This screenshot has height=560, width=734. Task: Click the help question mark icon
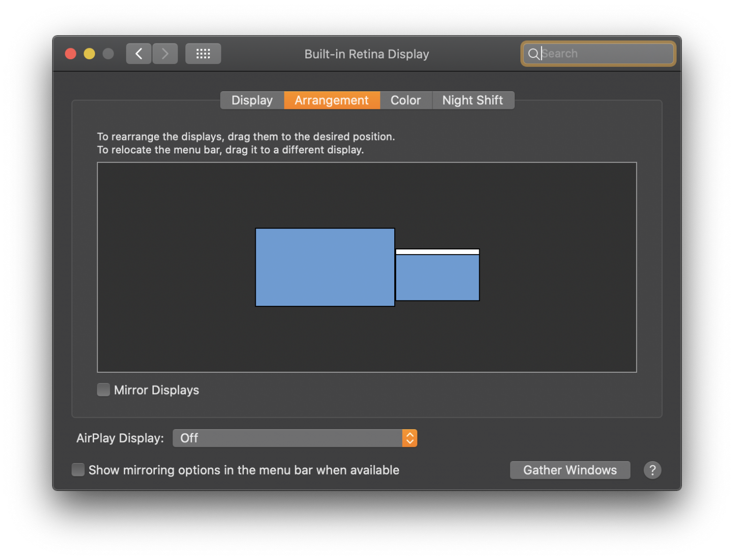pyautogui.click(x=653, y=470)
